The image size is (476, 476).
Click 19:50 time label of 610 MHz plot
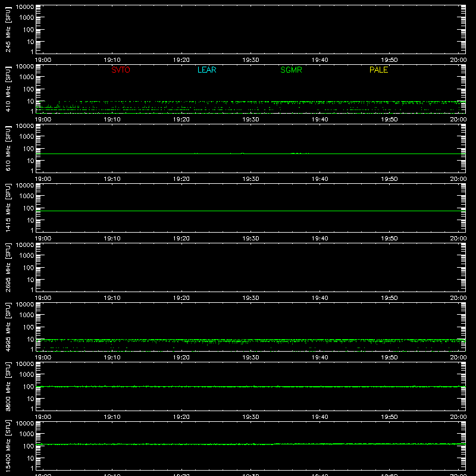click(389, 179)
